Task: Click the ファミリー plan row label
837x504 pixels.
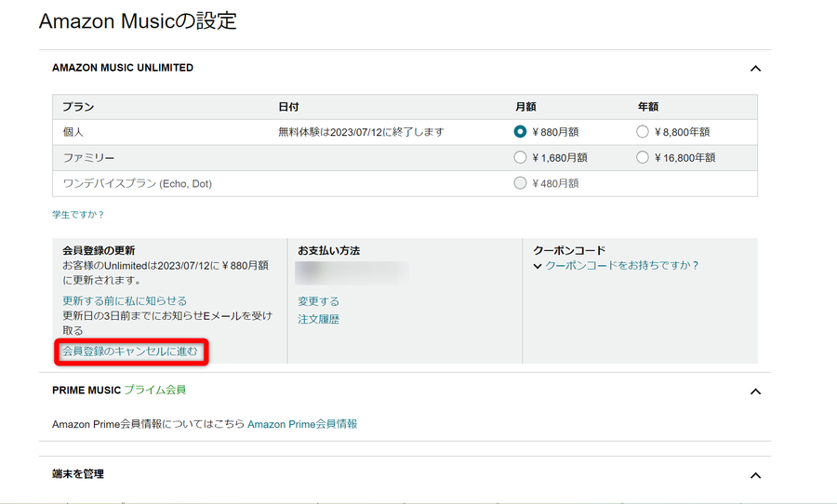Action: (x=88, y=157)
